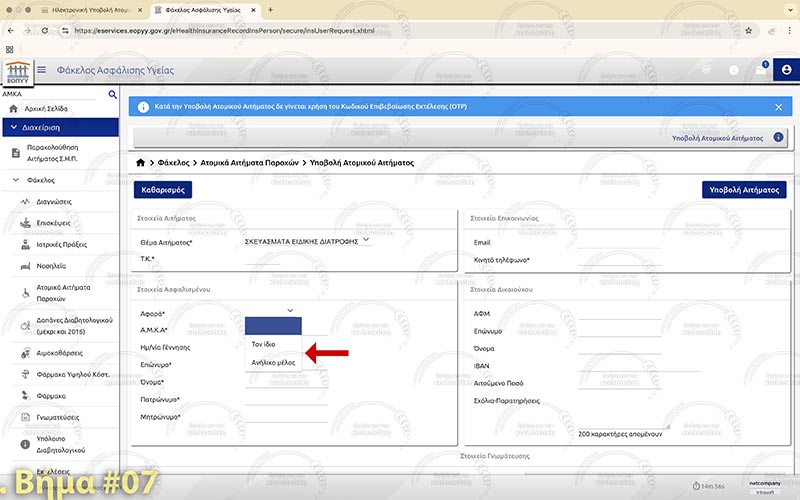800x500 pixels.
Task: Click the AMKA search magnifier icon
Action: coord(112,94)
